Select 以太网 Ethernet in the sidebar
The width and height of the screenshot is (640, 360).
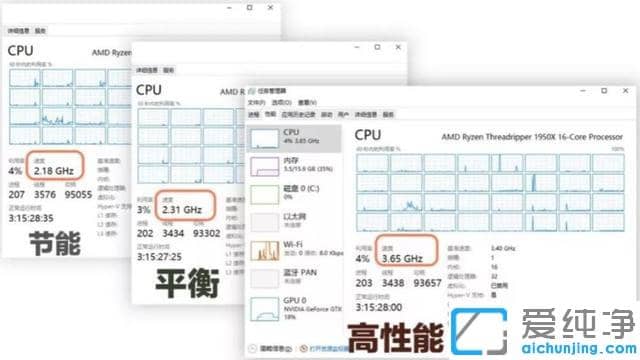[x=294, y=222]
